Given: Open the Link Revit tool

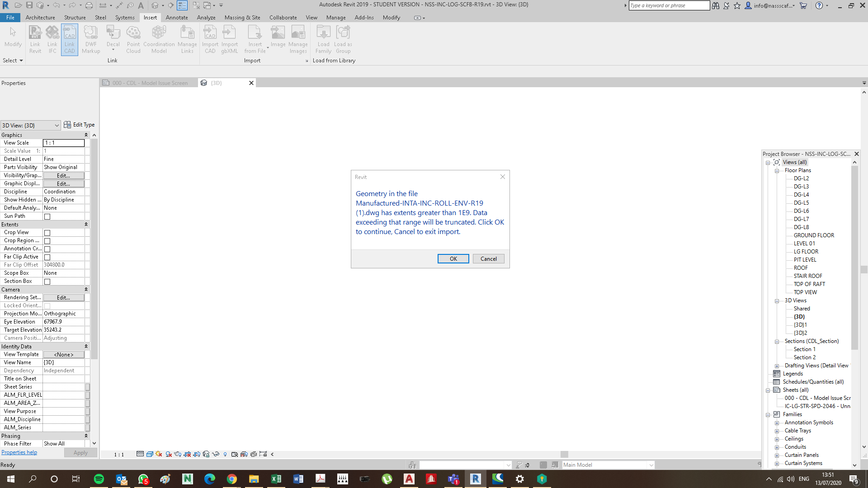Looking at the screenshot, I should [x=35, y=38].
